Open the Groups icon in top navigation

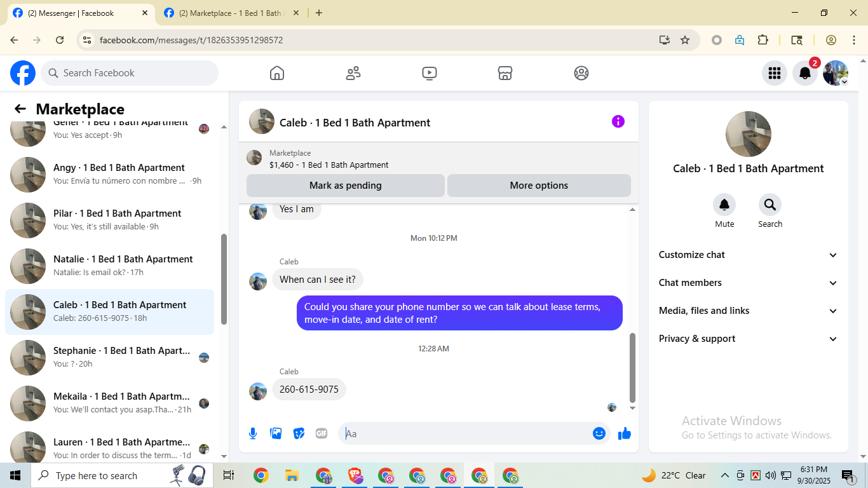[x=581, y=73]
